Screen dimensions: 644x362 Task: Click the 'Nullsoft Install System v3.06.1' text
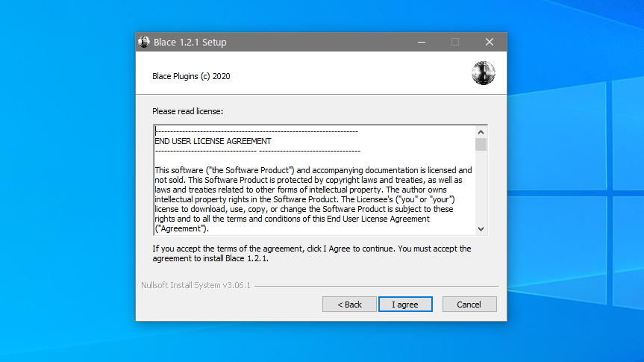(x=196, y=285)
